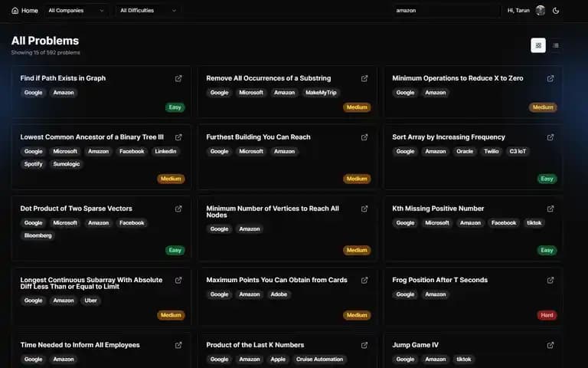This screenshot has height=368, width=588.
Task: Open Tarun's profile avatar
Action: (x=541, y=11)
